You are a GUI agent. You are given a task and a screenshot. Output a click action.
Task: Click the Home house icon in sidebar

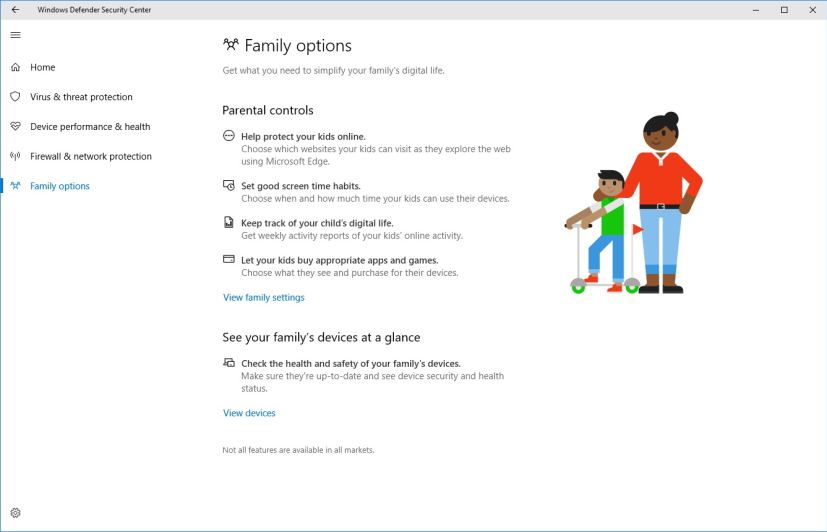[x=15, y=67]
